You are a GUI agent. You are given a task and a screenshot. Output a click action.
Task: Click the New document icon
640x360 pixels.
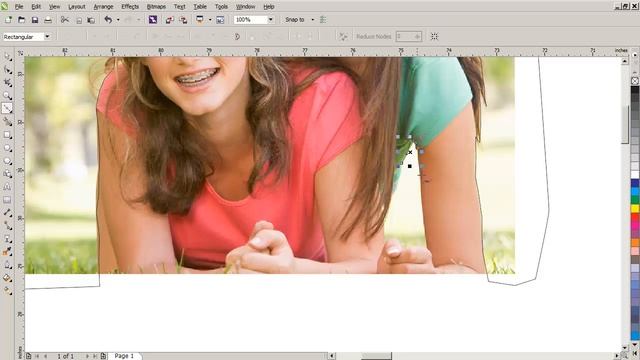click(8, 20)
